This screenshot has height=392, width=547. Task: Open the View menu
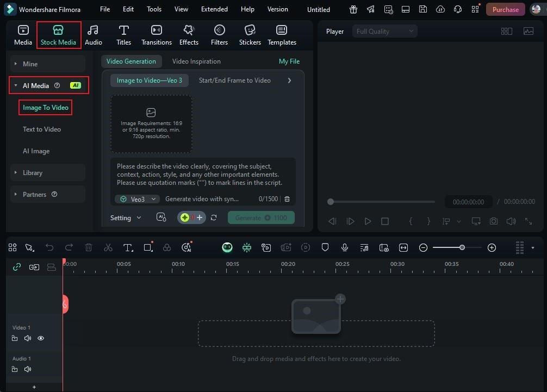point(181,9)
